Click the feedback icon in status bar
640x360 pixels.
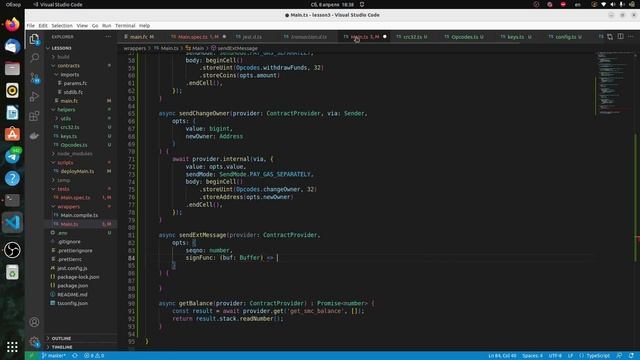click(619, 356)
